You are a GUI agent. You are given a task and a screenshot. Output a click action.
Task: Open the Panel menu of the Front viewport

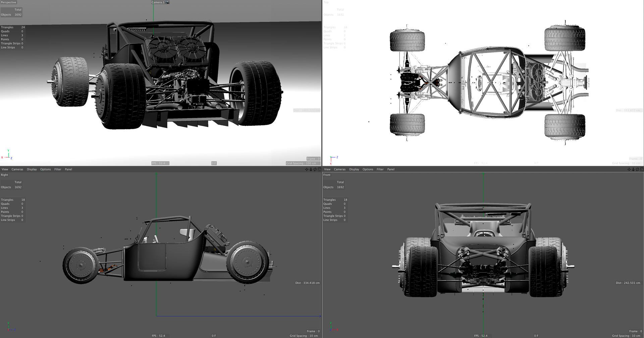pyautogui.click(x=391, y=169)
